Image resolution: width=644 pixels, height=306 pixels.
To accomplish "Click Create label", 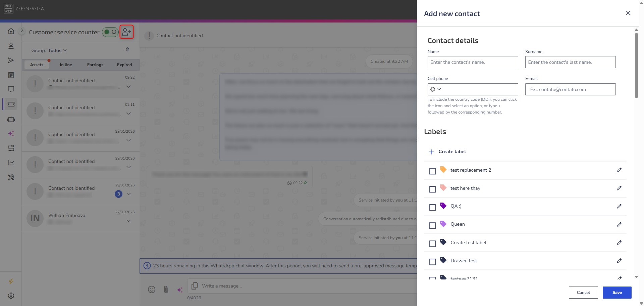I will [x=447, y=151].
